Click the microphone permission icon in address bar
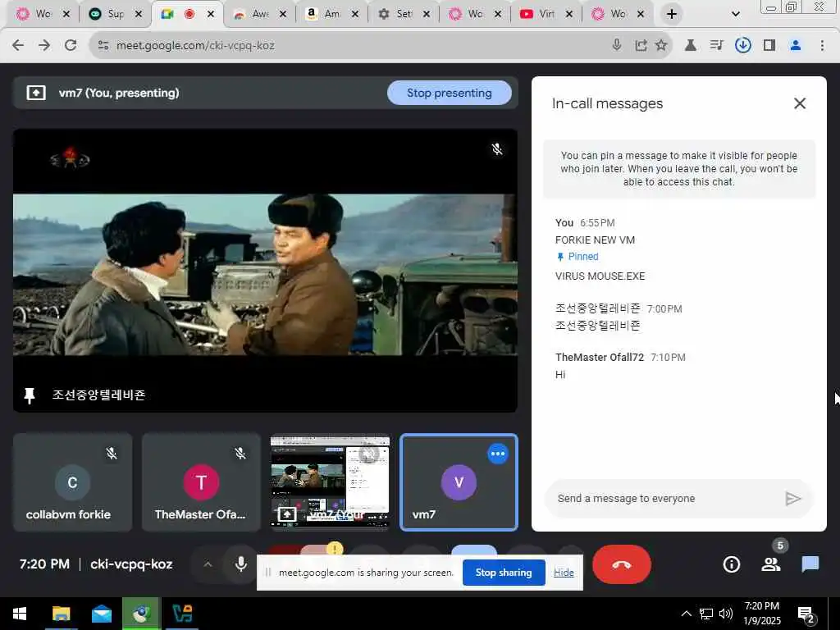The height and width of the screenshot is (630, 840). coord(617,45)
